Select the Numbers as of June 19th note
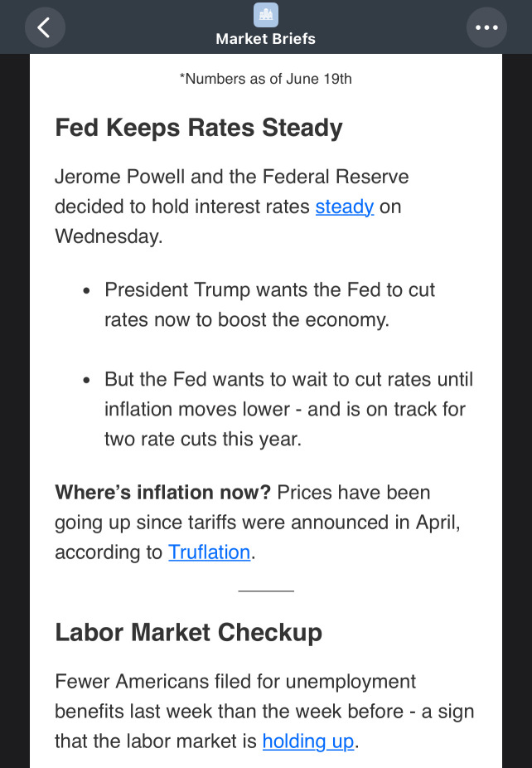The image size is (532, 768). point(266,79)
